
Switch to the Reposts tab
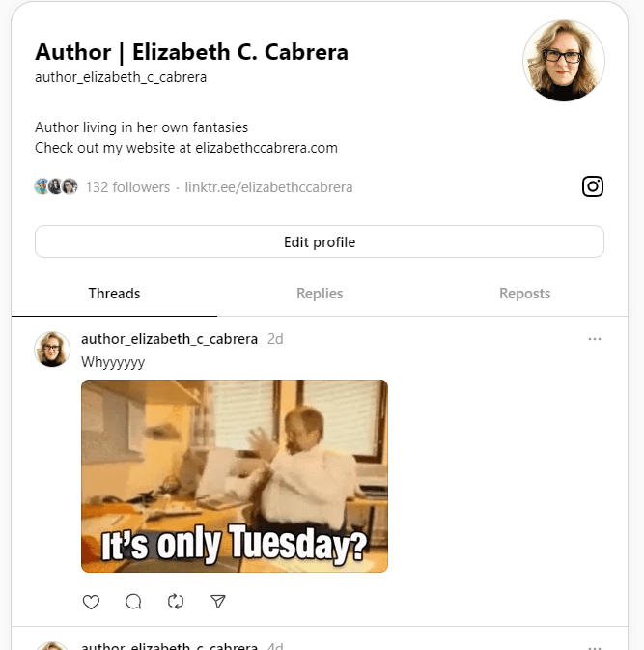[x=524, y=294]
